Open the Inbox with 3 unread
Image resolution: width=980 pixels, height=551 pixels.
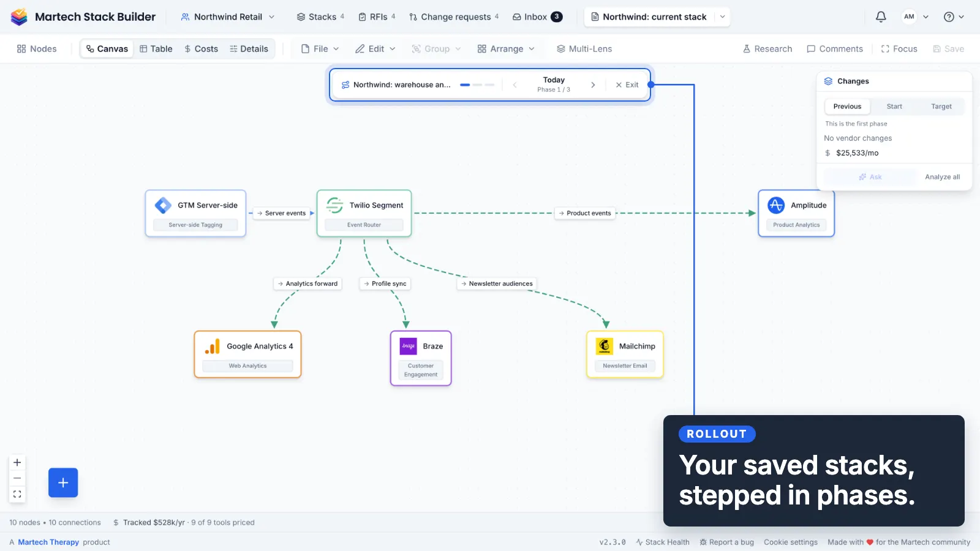(x=537, y=17)
